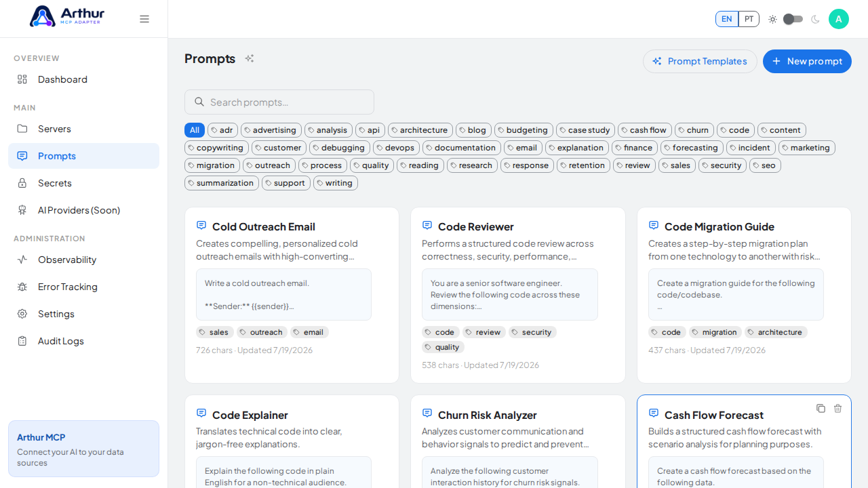Toggle the light/dark theme switch
Screen dimensions: 868x488
pos(793,19)
